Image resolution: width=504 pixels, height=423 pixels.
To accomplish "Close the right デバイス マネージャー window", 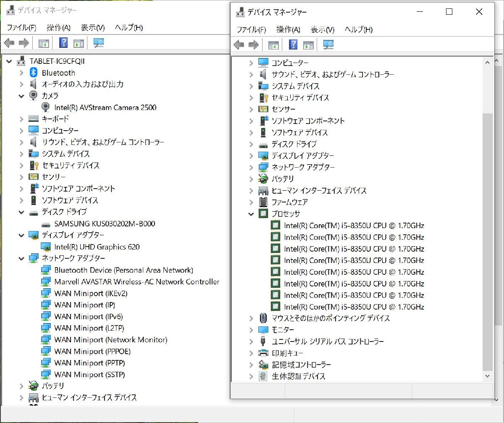I will point(479,12).
